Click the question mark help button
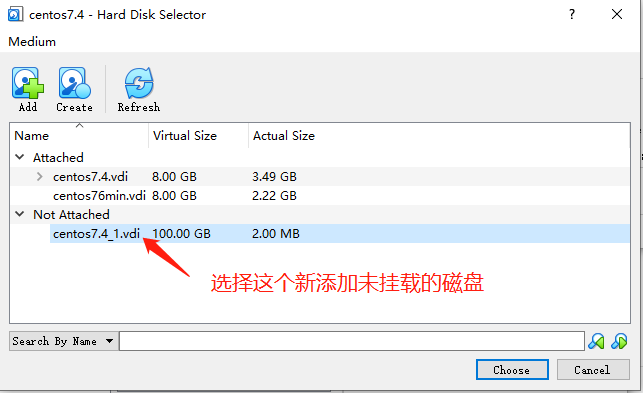 click(572, 14)
